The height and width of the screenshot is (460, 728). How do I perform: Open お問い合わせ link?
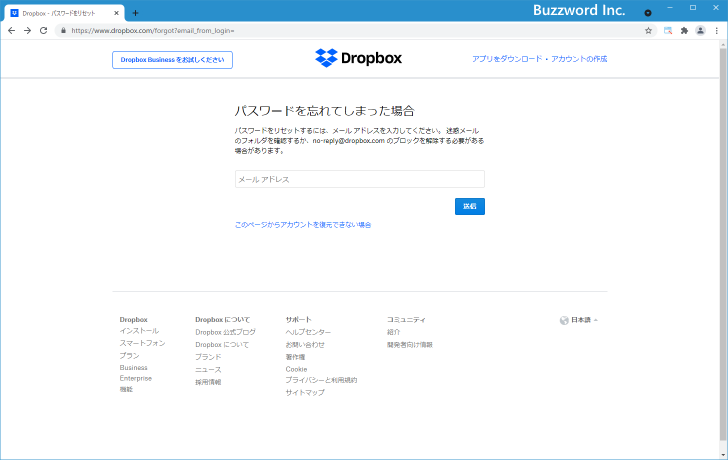305,345
